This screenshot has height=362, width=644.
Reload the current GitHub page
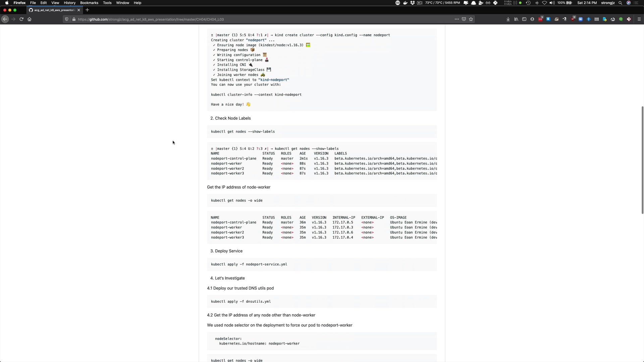click(x=21, y=19)
